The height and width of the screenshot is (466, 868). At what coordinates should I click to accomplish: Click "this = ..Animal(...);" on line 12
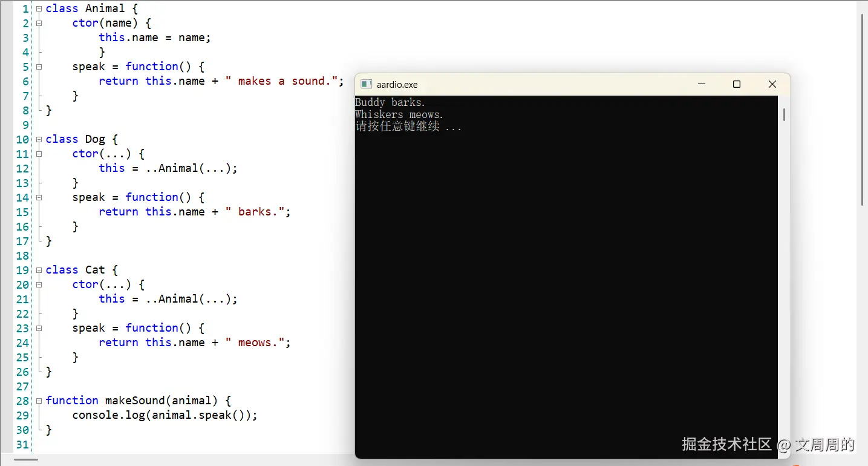(168, 168)
